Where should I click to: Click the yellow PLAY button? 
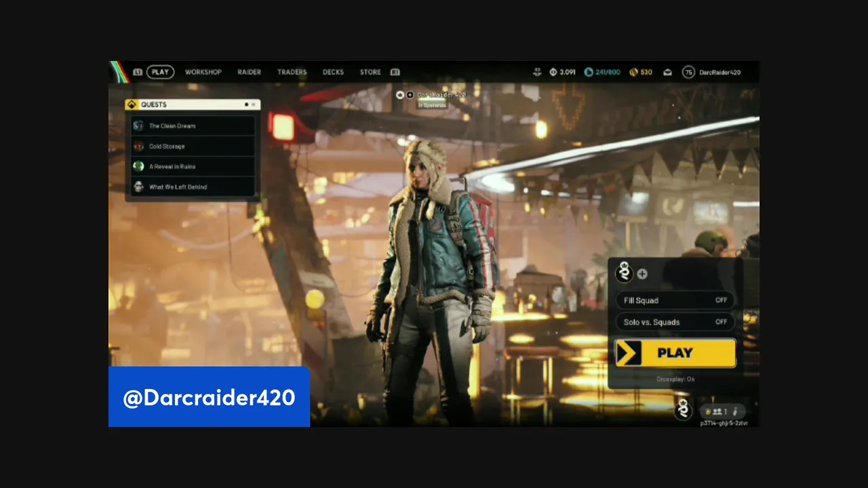675,353
